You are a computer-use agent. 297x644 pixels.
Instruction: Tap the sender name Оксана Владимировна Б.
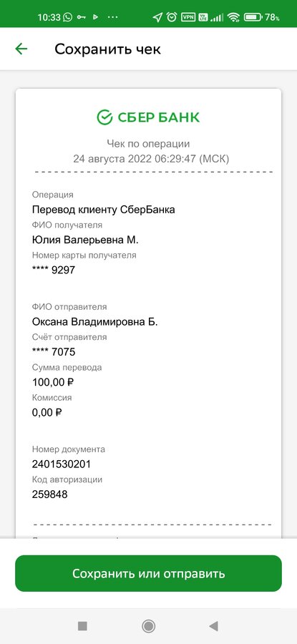(x=95, y=321)
